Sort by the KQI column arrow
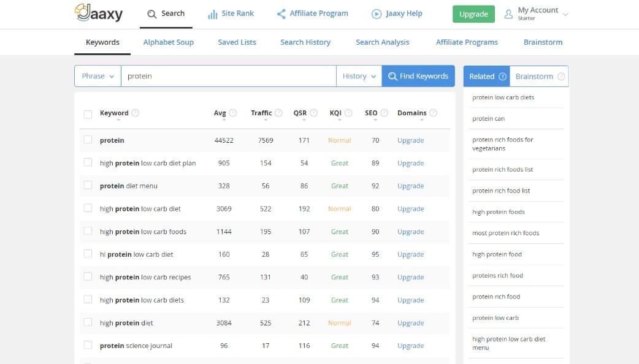 [340, 120]
